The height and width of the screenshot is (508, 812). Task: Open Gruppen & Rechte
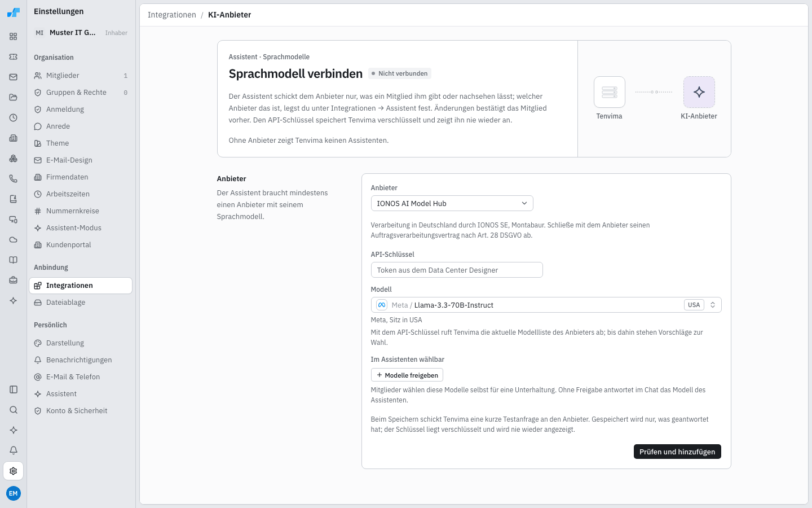[81, 93]
